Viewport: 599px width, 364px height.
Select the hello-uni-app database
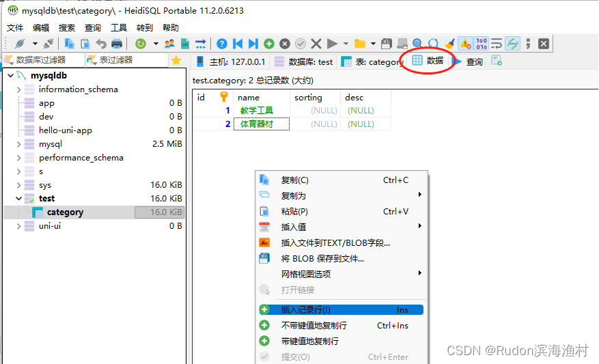click(66, 130)
